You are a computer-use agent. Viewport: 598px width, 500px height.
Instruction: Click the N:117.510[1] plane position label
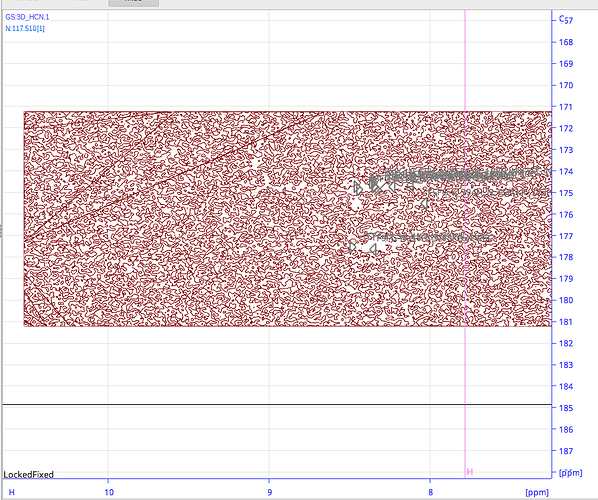point(25,28)
